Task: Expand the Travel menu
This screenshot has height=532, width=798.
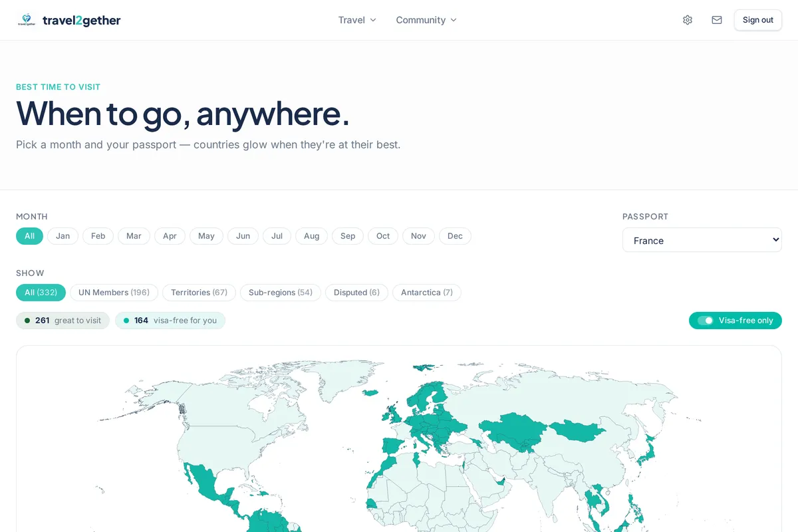Action: click(x=357, y=20)
